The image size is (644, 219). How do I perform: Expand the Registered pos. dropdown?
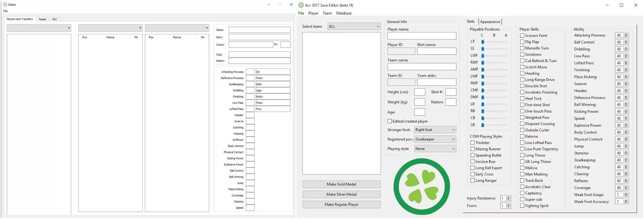[x=435, y=139]
